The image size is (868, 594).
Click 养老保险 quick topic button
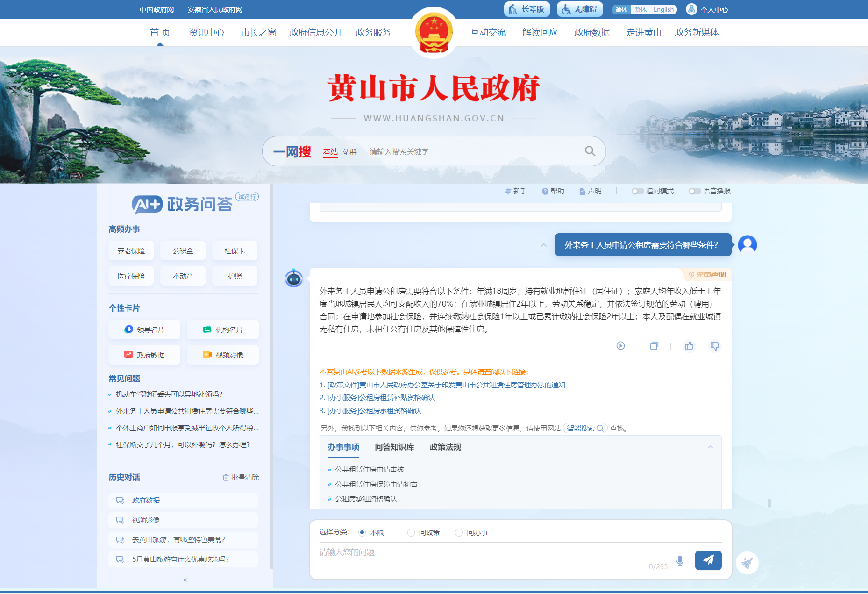(x=131, y=250)
